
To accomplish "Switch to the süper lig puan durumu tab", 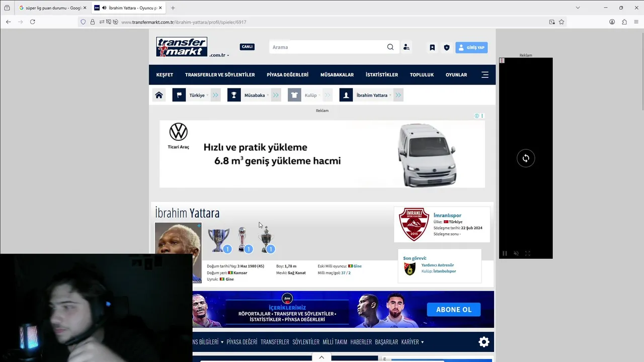I will click(52, 8).
